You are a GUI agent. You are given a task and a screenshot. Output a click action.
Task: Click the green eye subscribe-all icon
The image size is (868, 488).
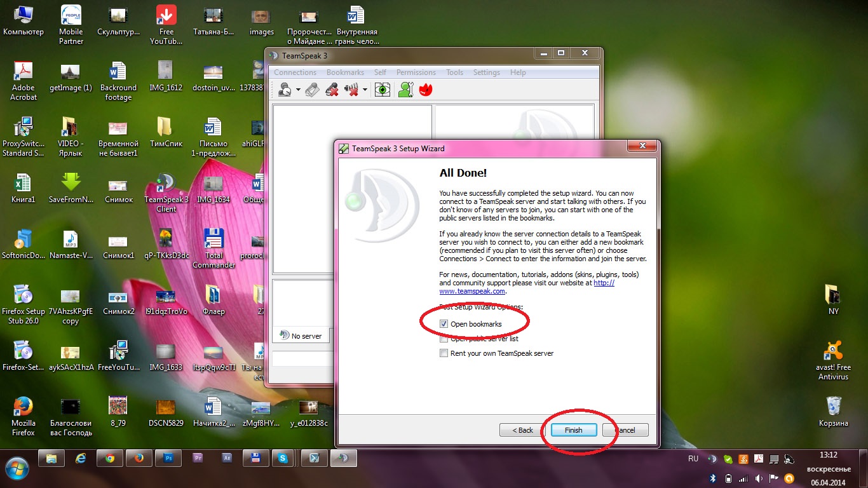(382, 90)
